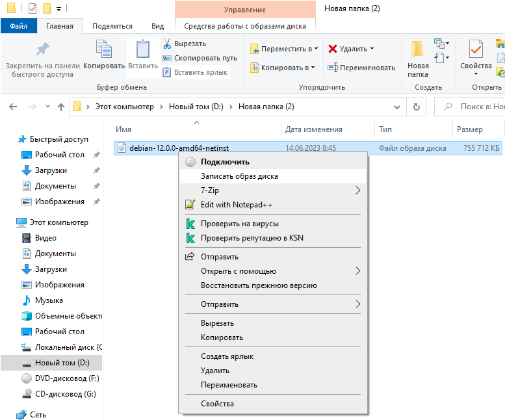Screen dimensions: 505x420
Task: Open Этот компьютер in sidebar
Action: [53, 222]
